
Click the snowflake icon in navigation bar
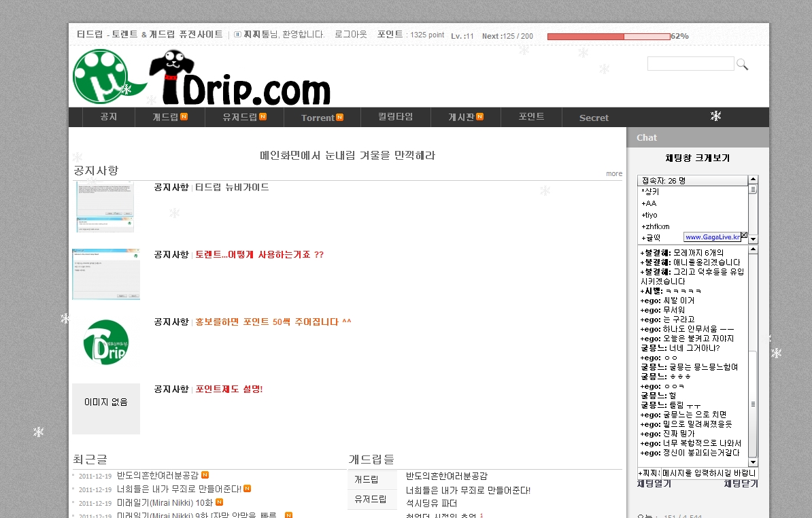[715, 116]
